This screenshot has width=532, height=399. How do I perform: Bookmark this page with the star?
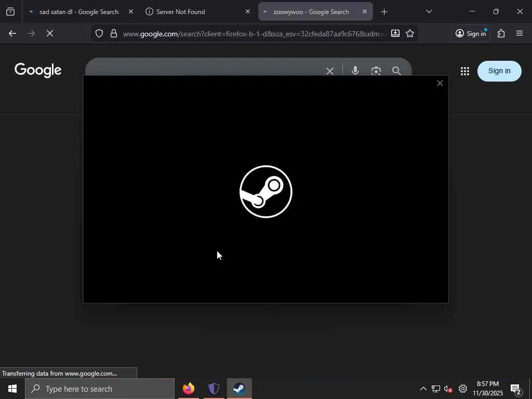click(410, 33)
